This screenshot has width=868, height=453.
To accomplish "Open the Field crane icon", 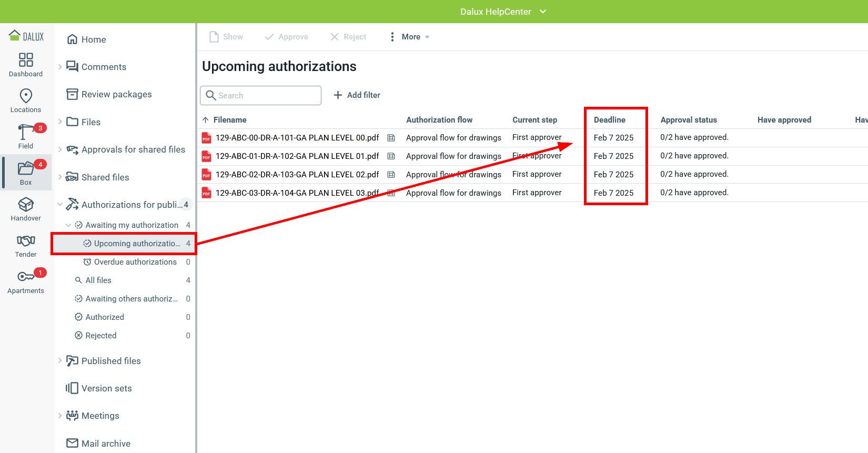I will (26, 132).
